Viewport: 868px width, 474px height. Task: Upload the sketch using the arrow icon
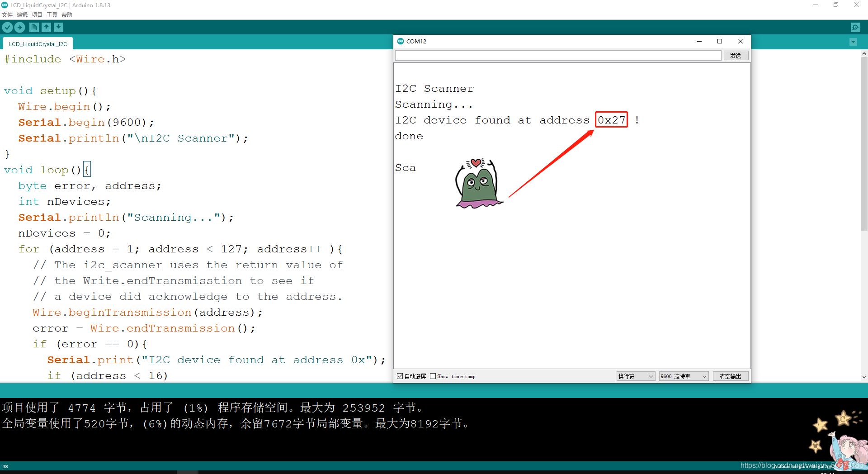pos(19,27)
